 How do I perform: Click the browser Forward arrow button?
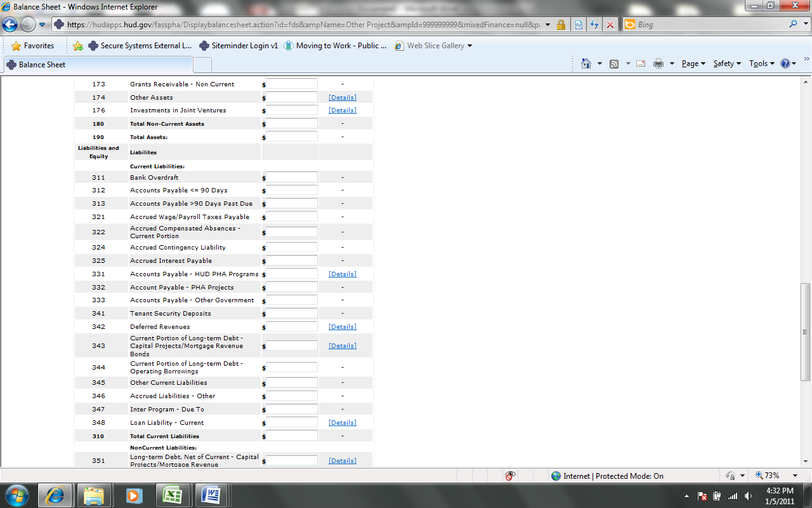pos(28,25)
